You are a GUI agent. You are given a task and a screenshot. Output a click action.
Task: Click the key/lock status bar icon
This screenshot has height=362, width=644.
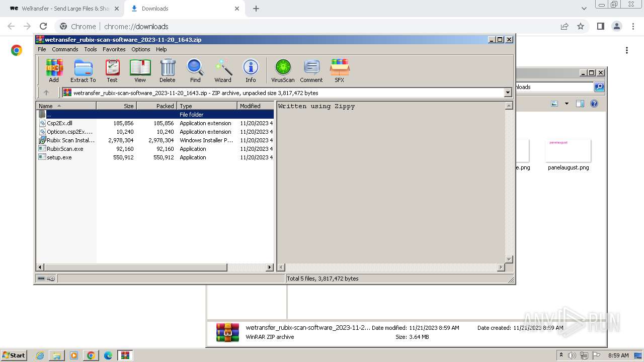click(51, 279)
